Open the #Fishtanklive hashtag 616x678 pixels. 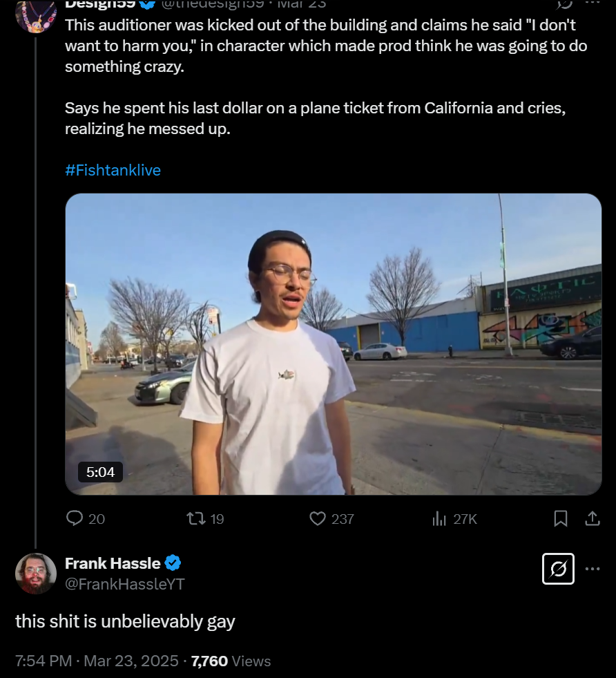(x=113, y=171)
